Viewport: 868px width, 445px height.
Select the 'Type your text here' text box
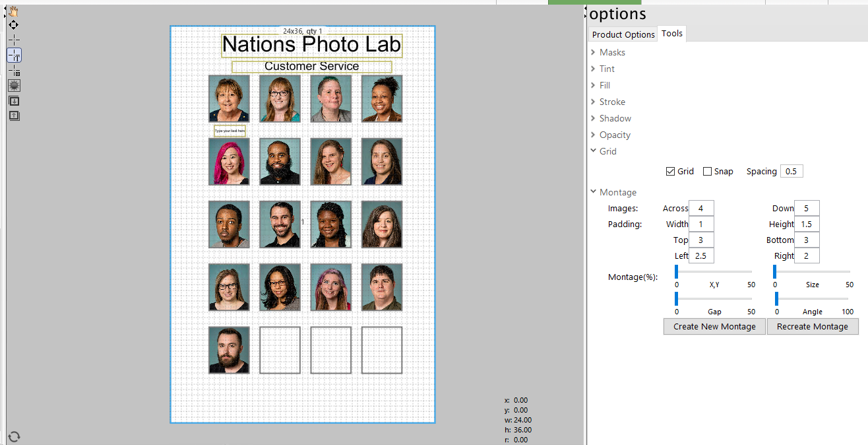click(x=230, y=131)
